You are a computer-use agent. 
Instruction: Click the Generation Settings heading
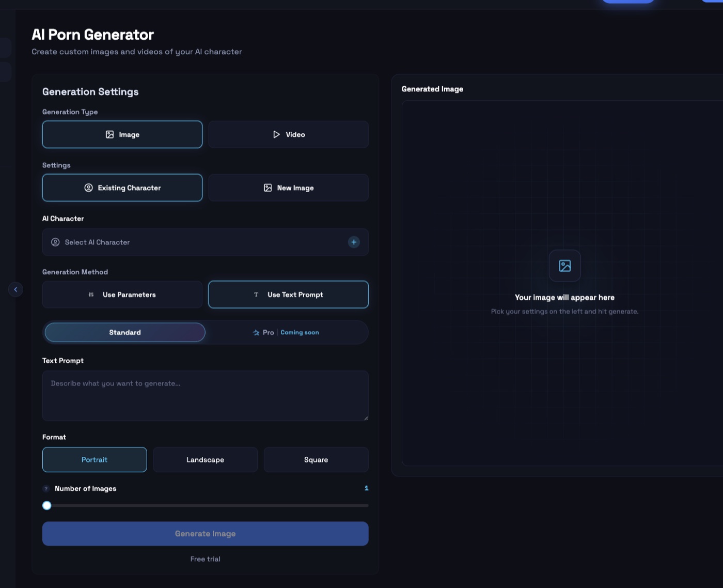point(90,91)
